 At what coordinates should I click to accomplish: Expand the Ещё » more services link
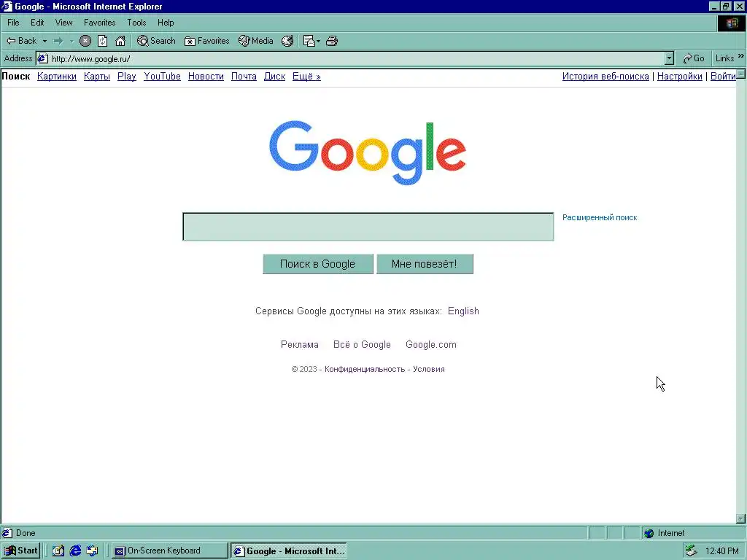pos(306,76)
